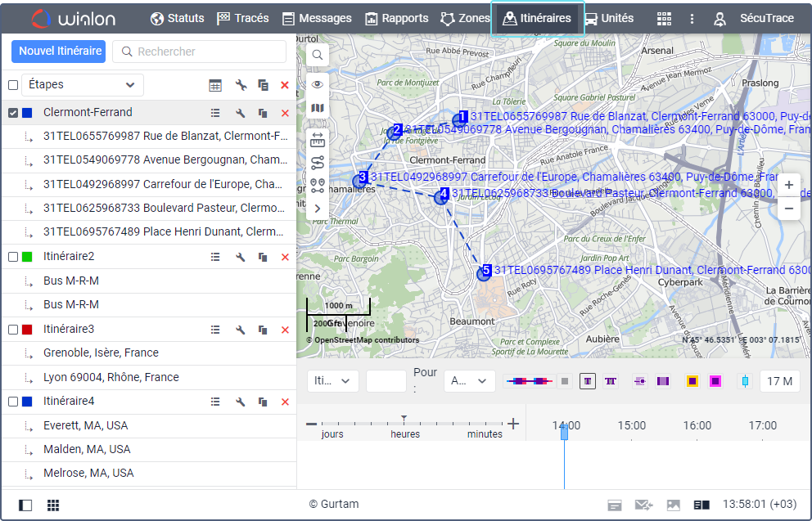Delete the Itinéraire4 route
Viewport: 812px width, 521px height.
(x=285, y=402)
